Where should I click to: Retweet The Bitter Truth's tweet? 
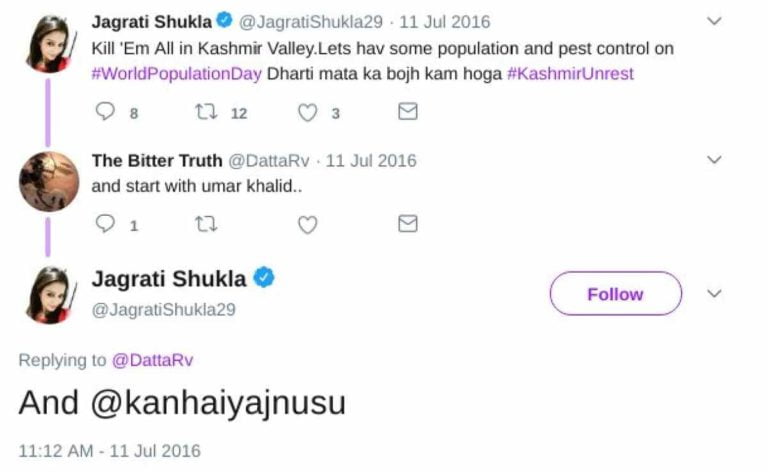pyautogui.click(x=207, y=224)
